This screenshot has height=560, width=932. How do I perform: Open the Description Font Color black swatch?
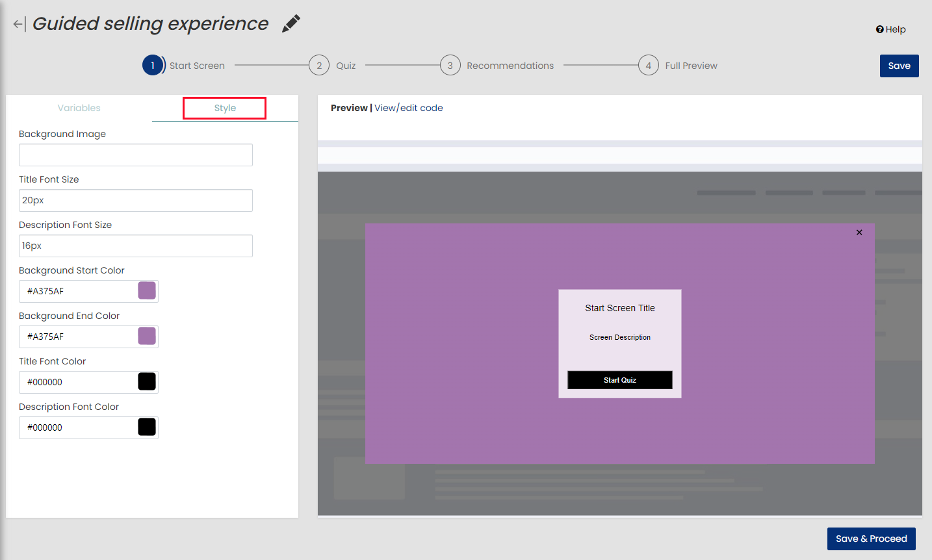click(147, 427)
